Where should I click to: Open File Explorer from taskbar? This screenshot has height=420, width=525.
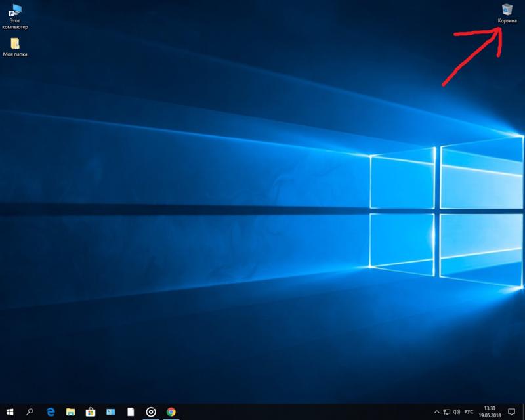coord(70,411)
